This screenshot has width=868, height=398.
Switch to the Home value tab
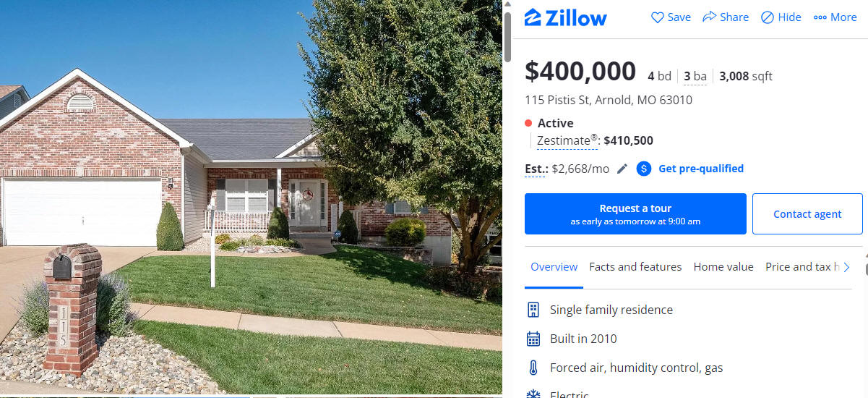[x=723, y=267]
